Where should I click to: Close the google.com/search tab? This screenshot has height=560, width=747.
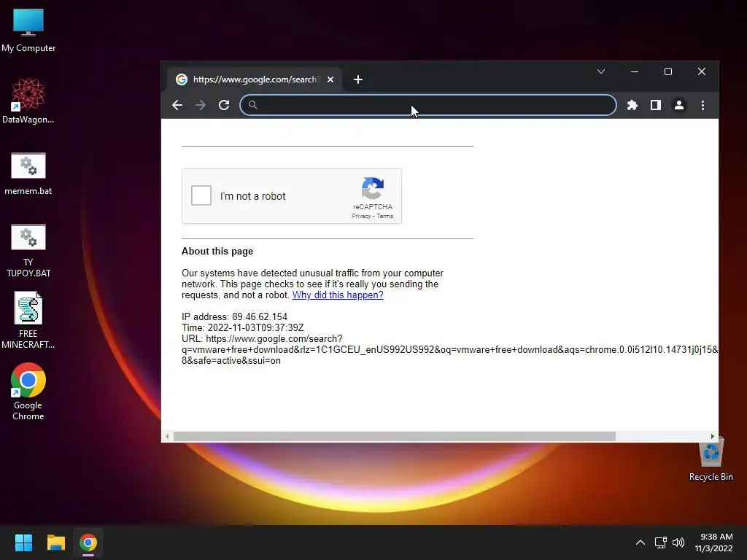[330, 79]
